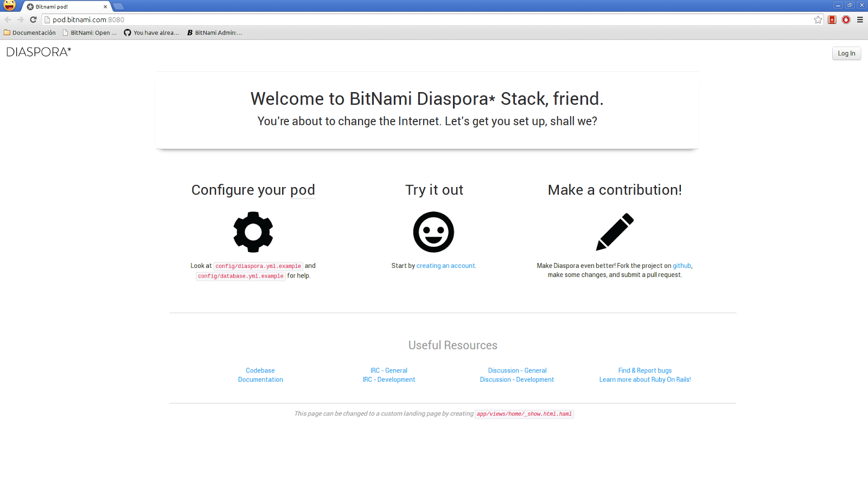This screenshot has height=488, width=868.
Task: Click the Make a contribution! heading
Action: click(615, 190)
